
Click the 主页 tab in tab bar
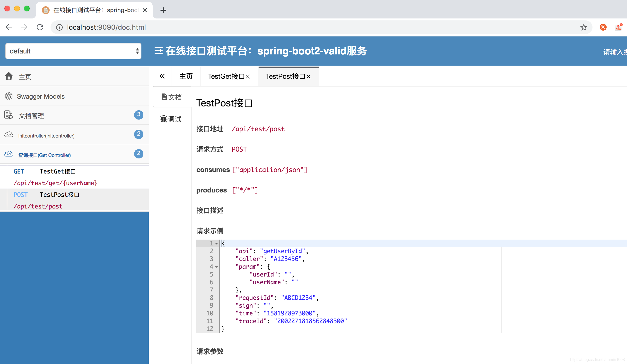coord(186,76)
